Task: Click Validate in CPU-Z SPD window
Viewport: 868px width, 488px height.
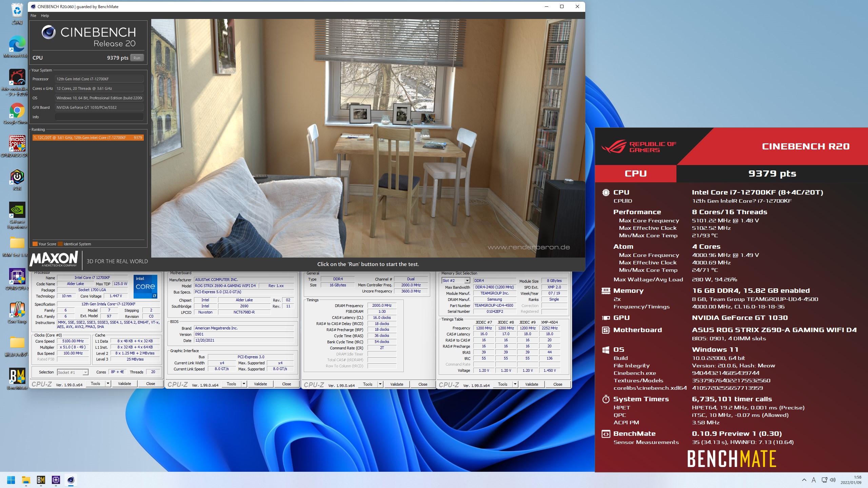Action: point(532,384)
